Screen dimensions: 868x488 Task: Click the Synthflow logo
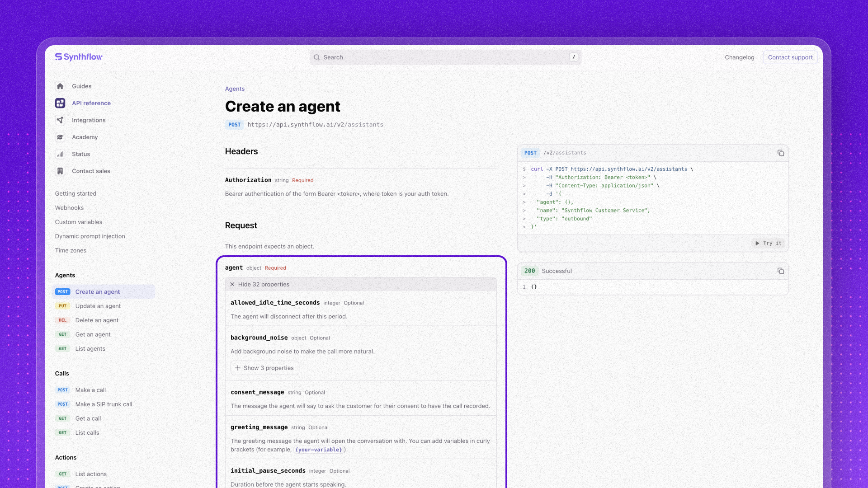coord(79,57)
